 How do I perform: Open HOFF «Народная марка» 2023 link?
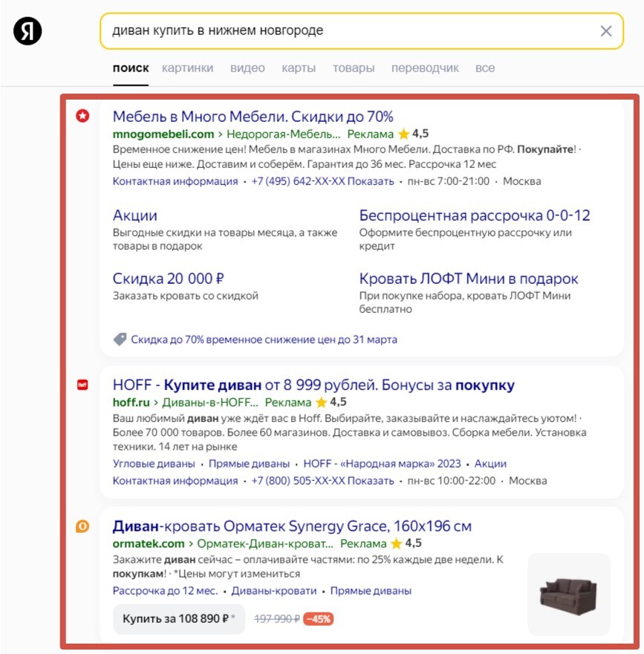tap(382, 464)
